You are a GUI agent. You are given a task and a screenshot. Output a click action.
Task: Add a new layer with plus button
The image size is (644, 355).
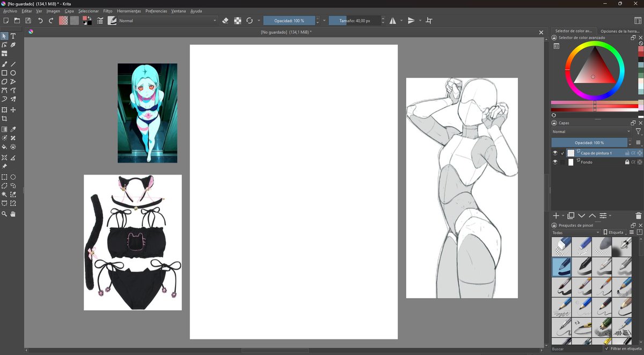coord(556,215)
